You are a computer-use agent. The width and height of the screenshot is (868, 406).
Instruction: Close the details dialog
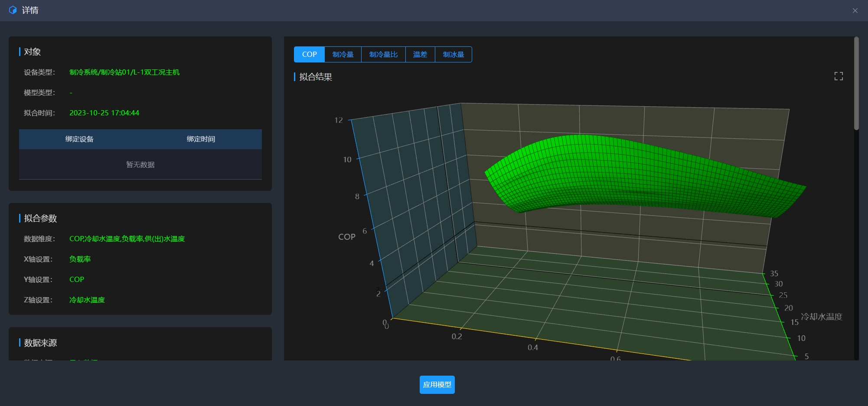[855, 11]
